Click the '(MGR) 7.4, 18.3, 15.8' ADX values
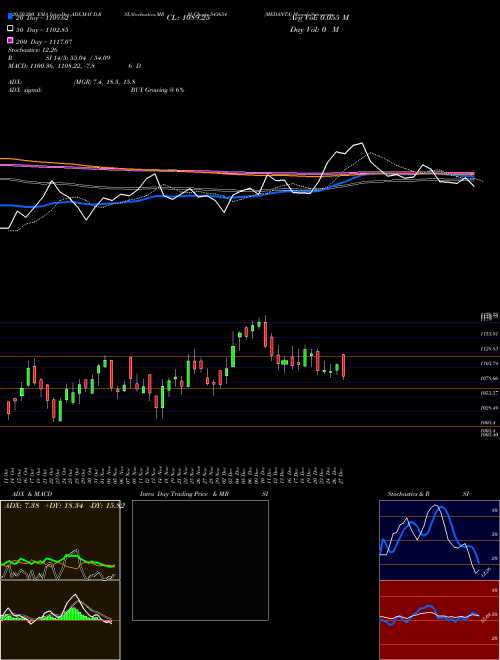Image resolution: width=500 pixels, height=660 pixels. tap(104, 82)
